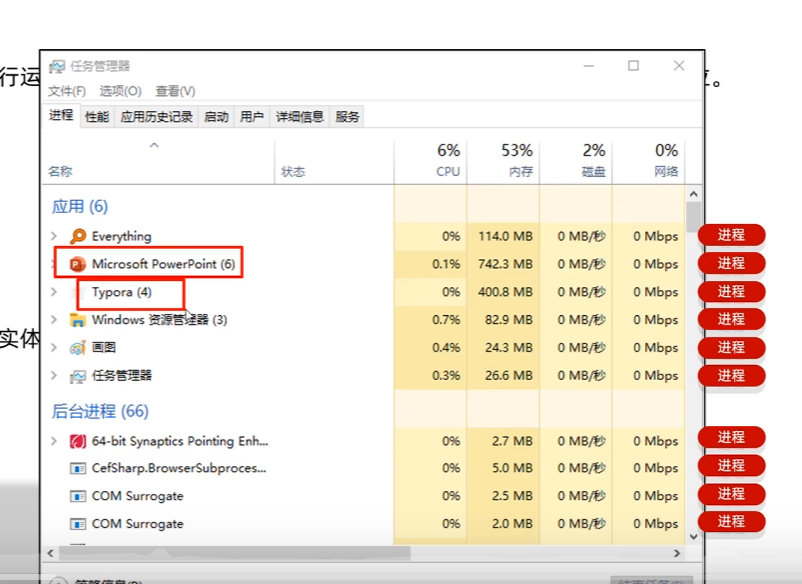Image resolution: width=802 pixels, height=584 pixels.
Task: Switch to the 启动 tab
Action: 216,117
